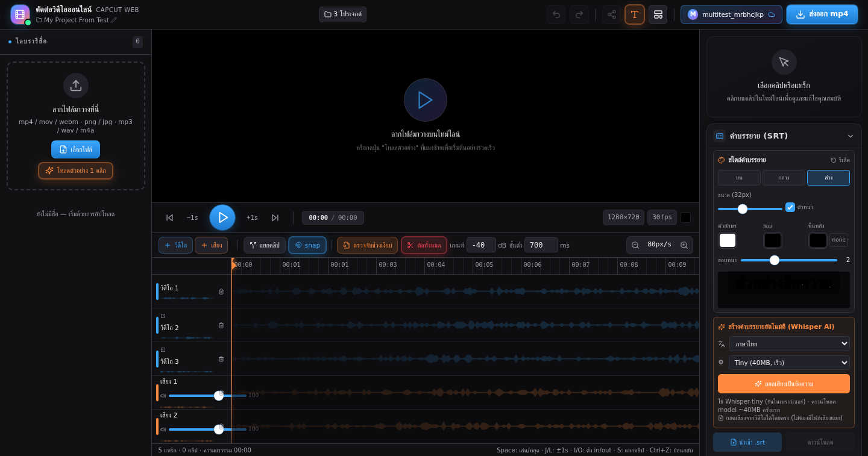This screenshot has width=868, height=456.
Task: Click the นำเข้า .srt import button
Action: click(747, 442)
